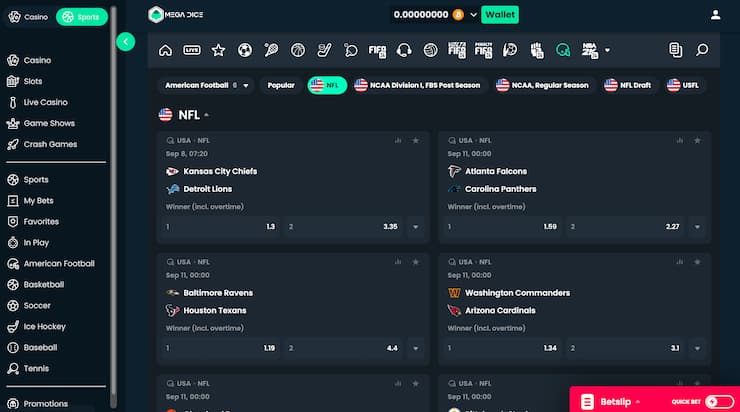
Task: Open the bet history documents icon
Action: [x=675, y=50]
